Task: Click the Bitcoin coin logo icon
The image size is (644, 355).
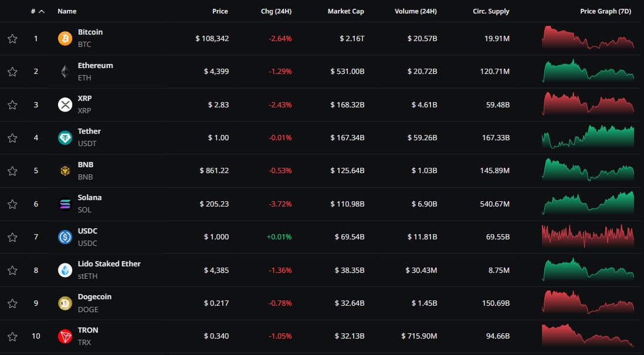Action: tap(65, 39)
